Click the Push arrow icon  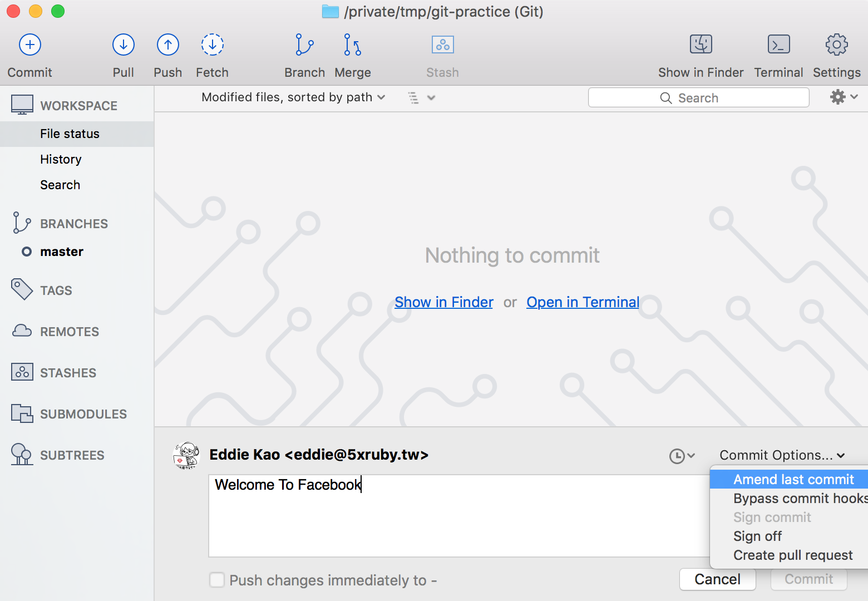[167, 45]
